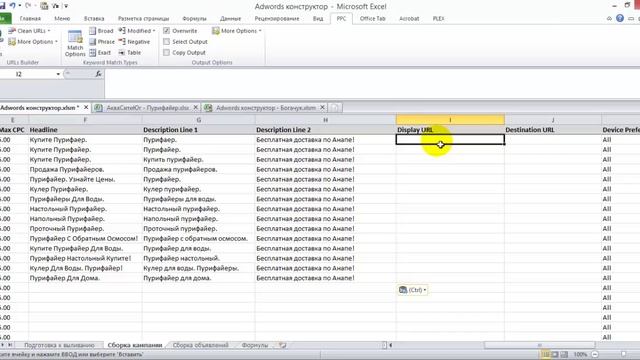Close the АкваСителОг - Пурифайер workbook tab
The image size is (640, 360).
tap(196, 107)
